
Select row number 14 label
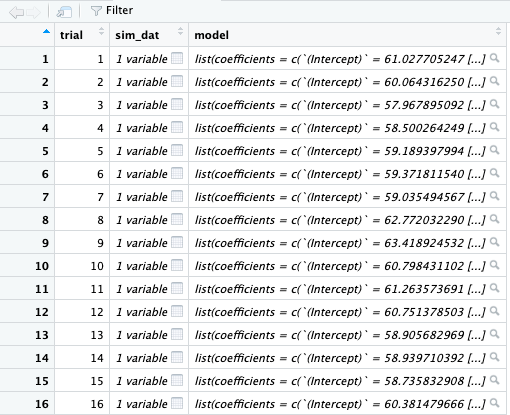42,358
